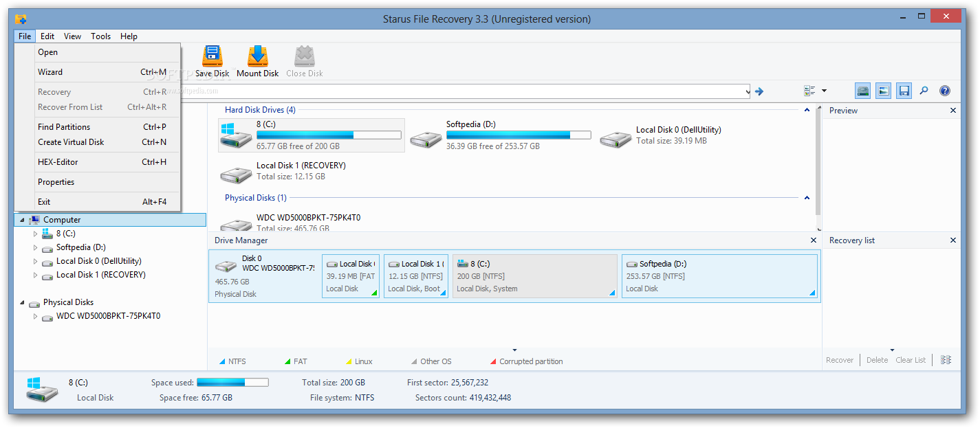Click the Space used bar in status bar
The height and width of the screenshot is (428, 980).
[232, 383]
